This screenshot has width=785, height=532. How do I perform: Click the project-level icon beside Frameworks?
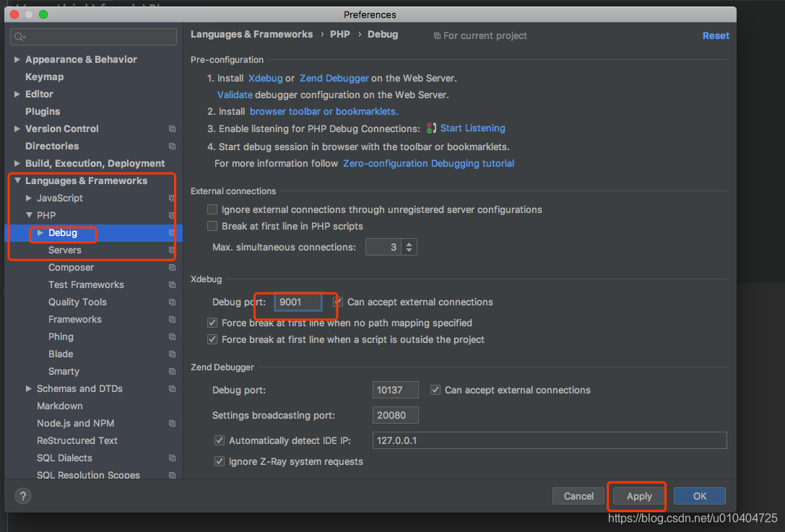click(172, 319)
